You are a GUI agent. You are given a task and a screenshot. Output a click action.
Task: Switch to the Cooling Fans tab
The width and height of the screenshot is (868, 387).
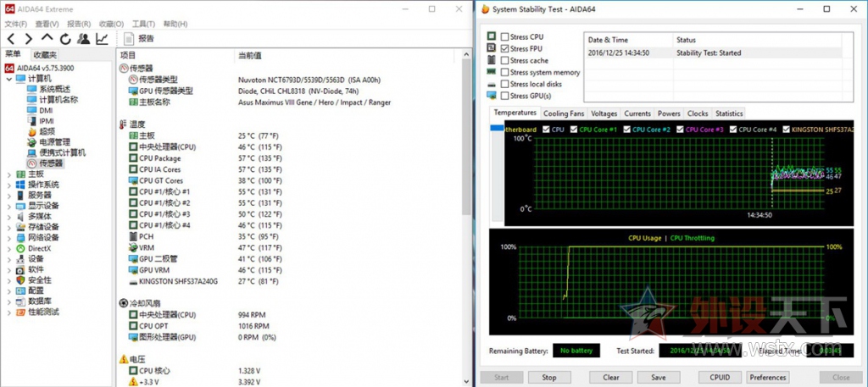tap(564, 113)
